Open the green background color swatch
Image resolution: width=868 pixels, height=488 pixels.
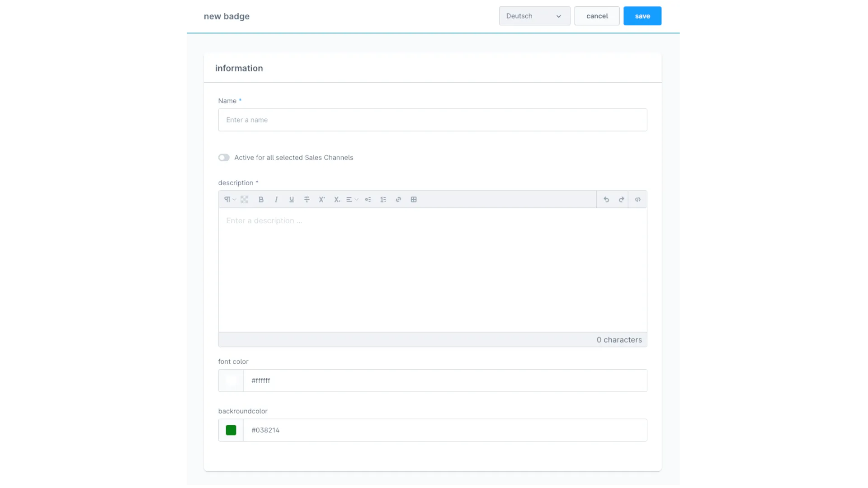[231, 430]
